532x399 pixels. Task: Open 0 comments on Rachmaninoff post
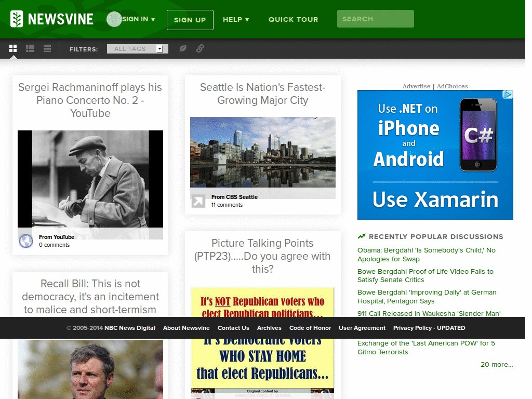(54, 245)
